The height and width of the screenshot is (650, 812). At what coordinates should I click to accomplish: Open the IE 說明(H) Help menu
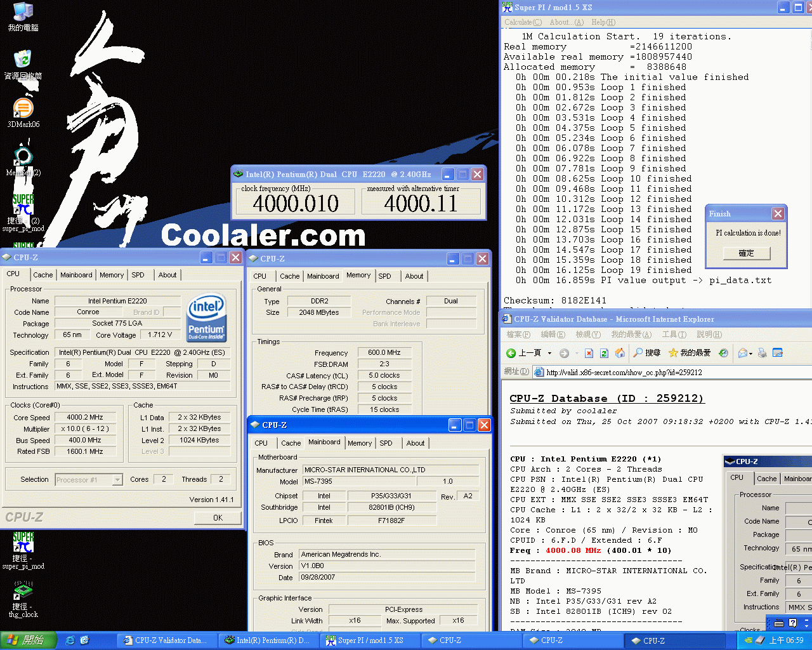[x=709, y=335]
